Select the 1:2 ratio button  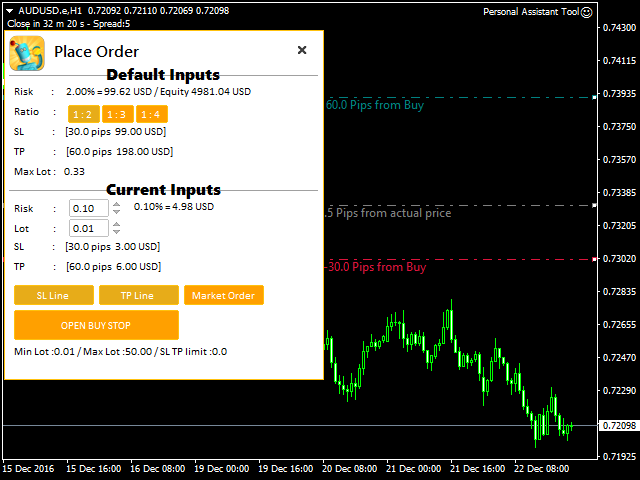tap(84, 114)
